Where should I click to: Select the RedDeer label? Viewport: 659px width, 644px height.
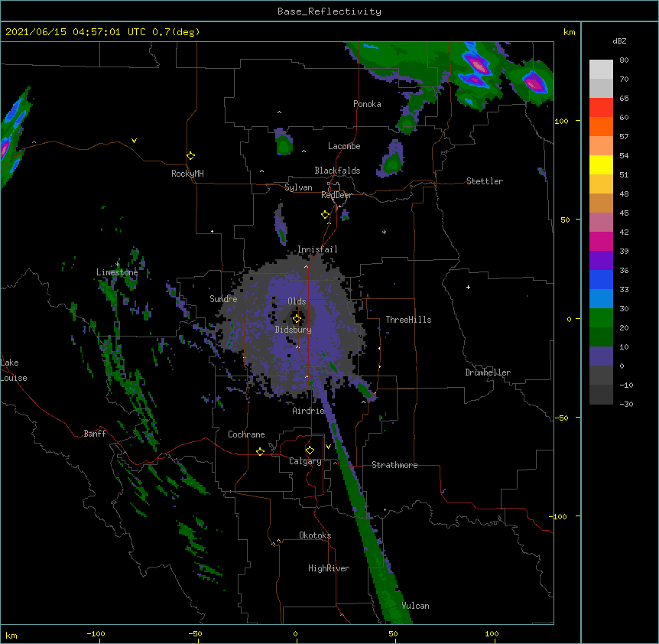[x=336, y=195]
